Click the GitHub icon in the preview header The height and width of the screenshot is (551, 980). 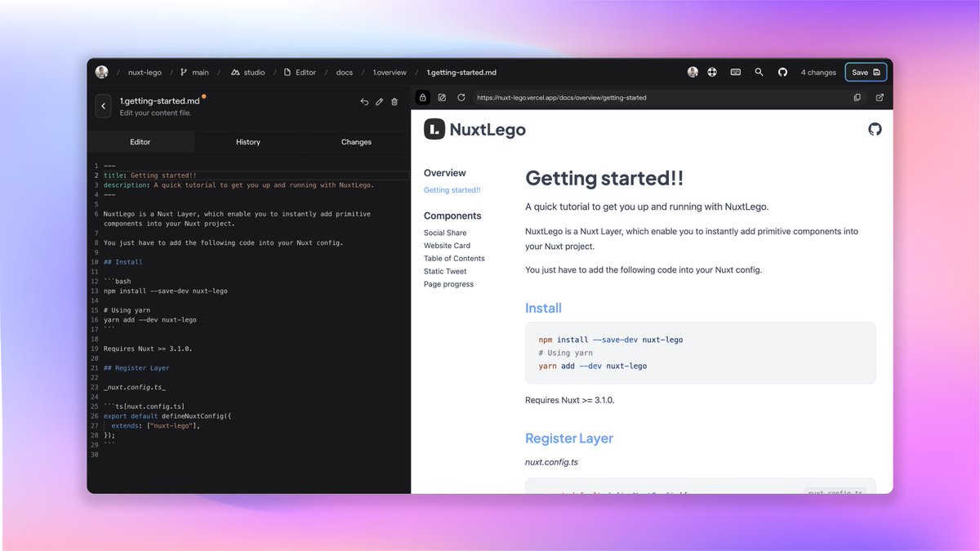point(875,129)
